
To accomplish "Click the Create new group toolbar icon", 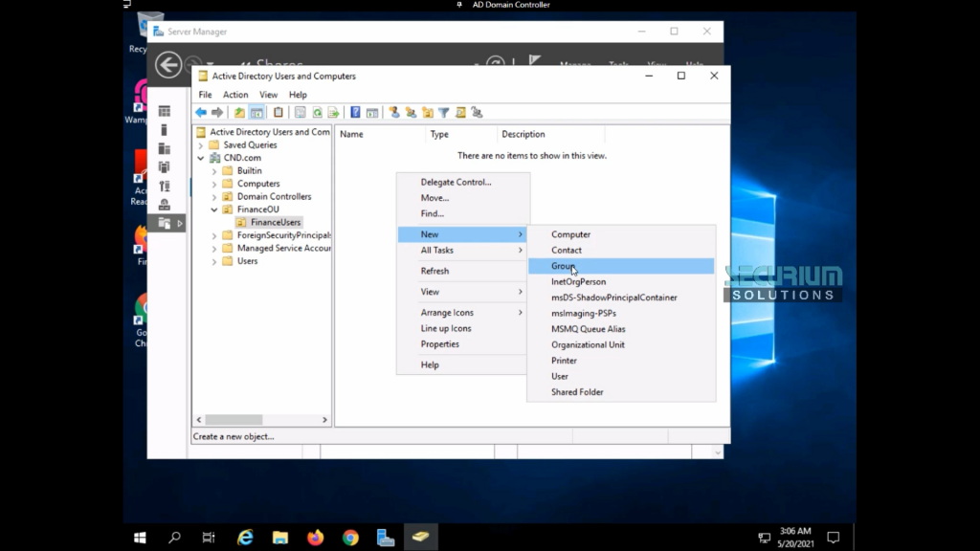I will coord(411,113).
